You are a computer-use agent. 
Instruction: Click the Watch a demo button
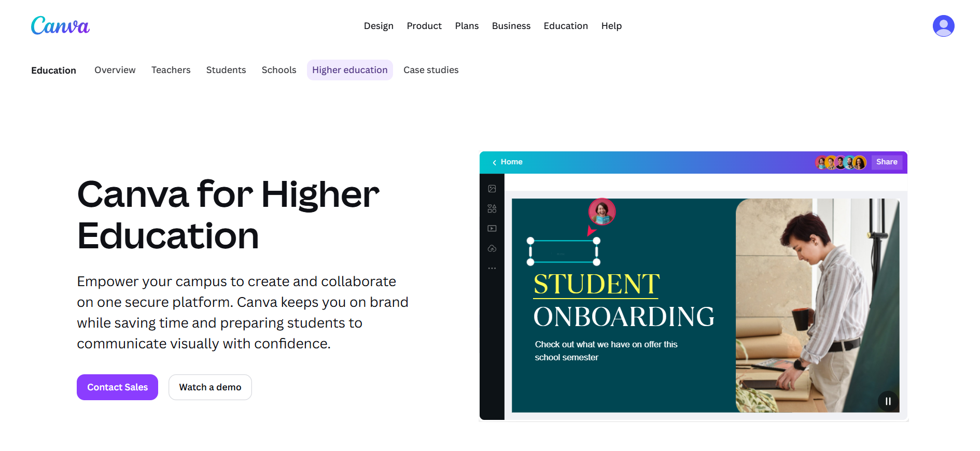click(x=210, y=387)
